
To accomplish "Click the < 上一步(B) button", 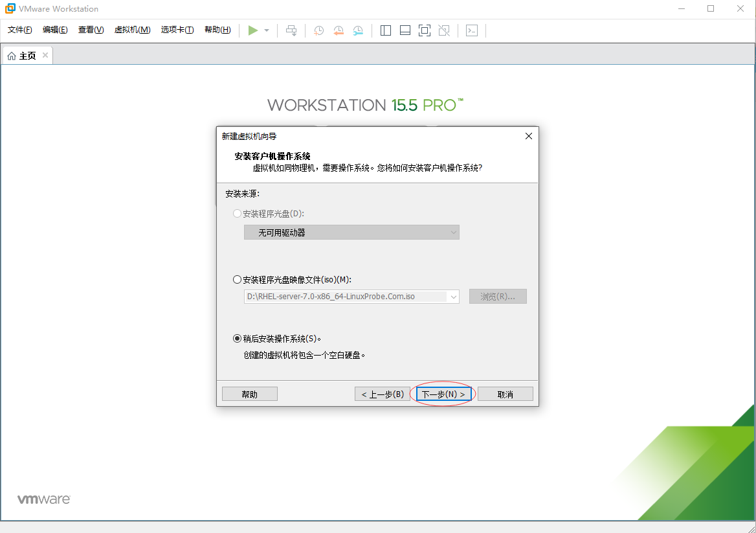I will pyautogui.click(x=383, y=394).
